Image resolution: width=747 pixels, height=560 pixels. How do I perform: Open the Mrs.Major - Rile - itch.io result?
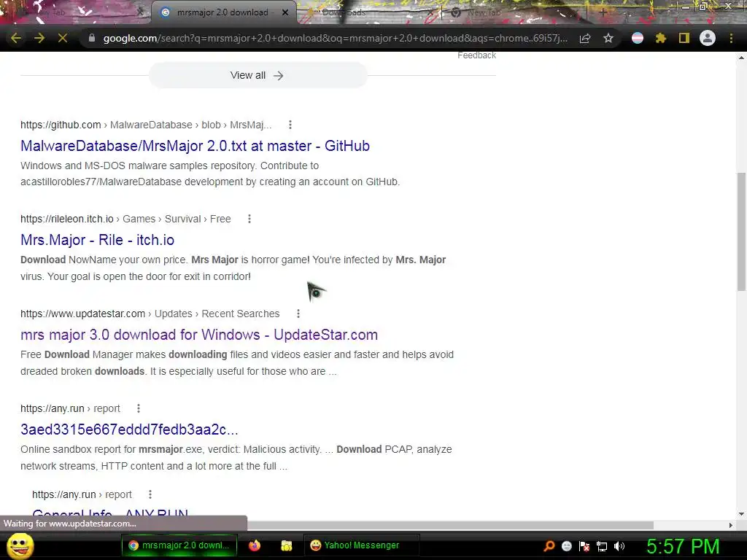click(97, 240)
